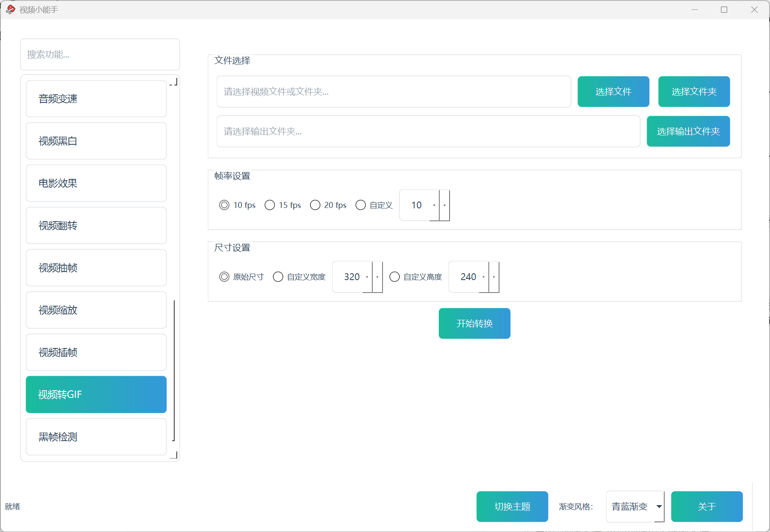Viewport: 770px width, 532px height.
Task: Close the 视频小能手 window
Action: pos(754,9)
